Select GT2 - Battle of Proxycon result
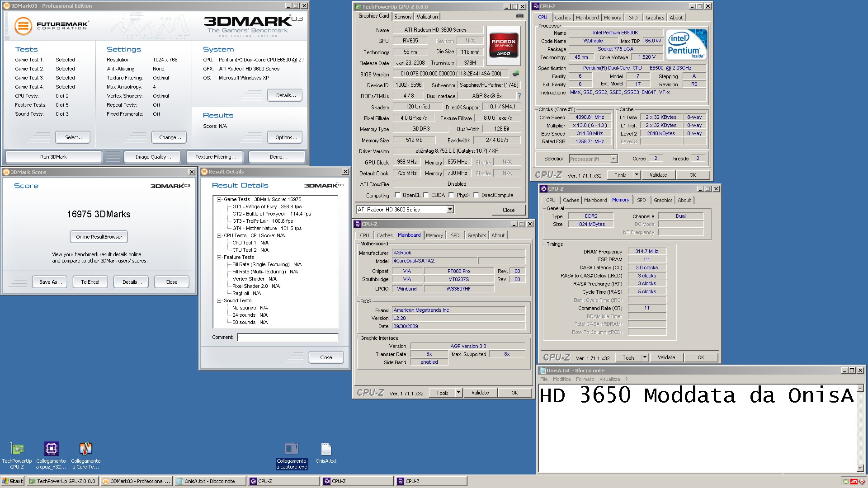This screenshot has height=488, width=868. 272,214
